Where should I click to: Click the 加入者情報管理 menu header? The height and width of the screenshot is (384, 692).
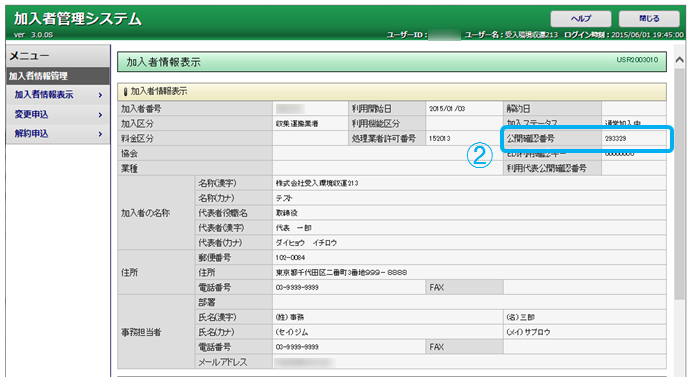pyautogui.click(x=58, y=76)
